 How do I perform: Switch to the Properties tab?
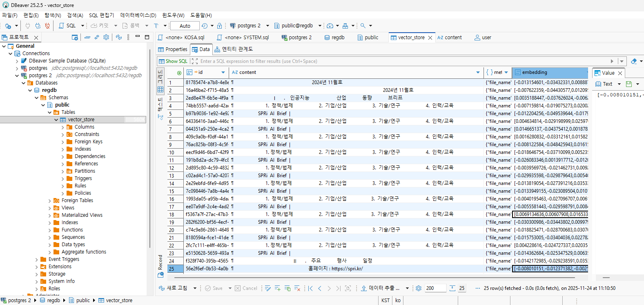click(x=173, y=49)
